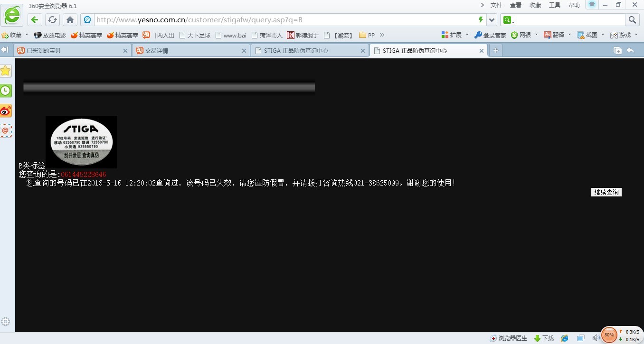Go to browser home page icon
Viewport: 644px width, 344px height.
pos(70,19)
